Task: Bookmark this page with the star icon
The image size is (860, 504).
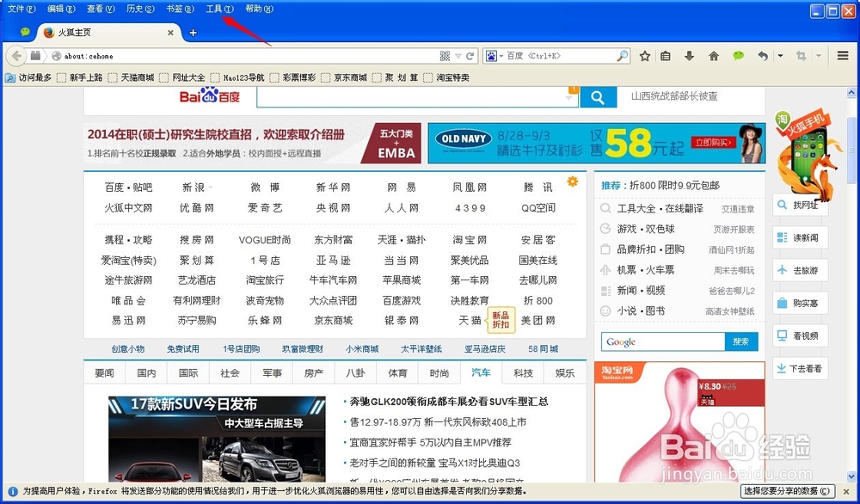Action: point(645,56)
